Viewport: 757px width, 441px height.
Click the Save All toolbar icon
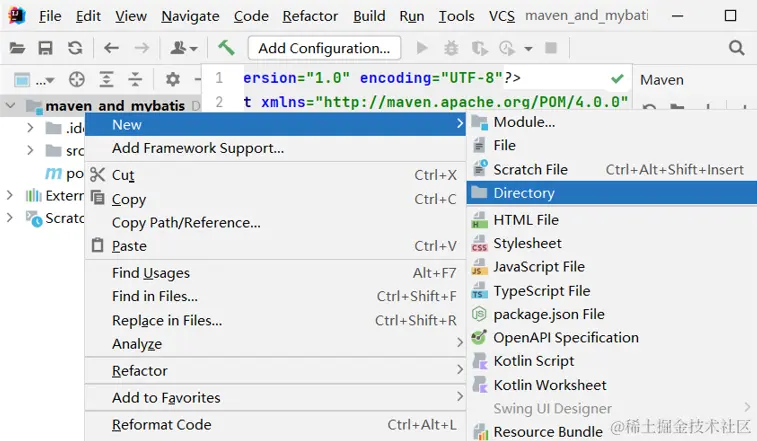(45, 48)
